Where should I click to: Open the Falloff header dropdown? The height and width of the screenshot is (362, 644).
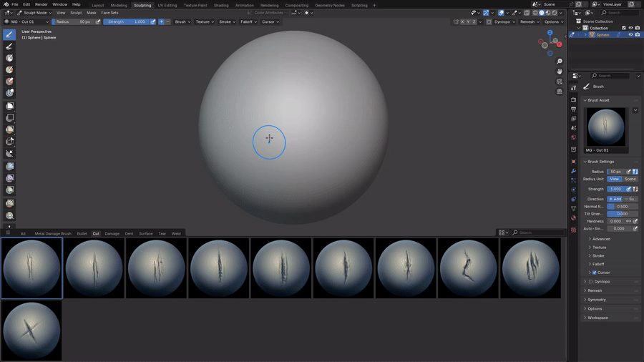tap(248, 21)
